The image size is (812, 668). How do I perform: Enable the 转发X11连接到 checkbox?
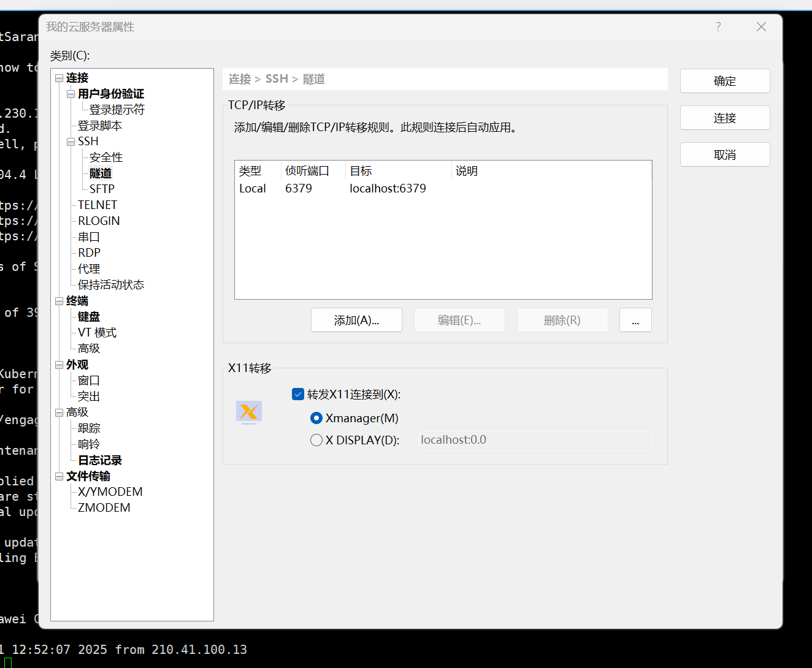(298, 394)
